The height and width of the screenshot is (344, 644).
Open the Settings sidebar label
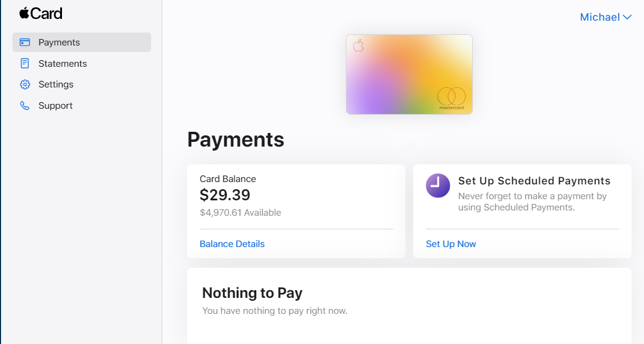coord(56,85)
